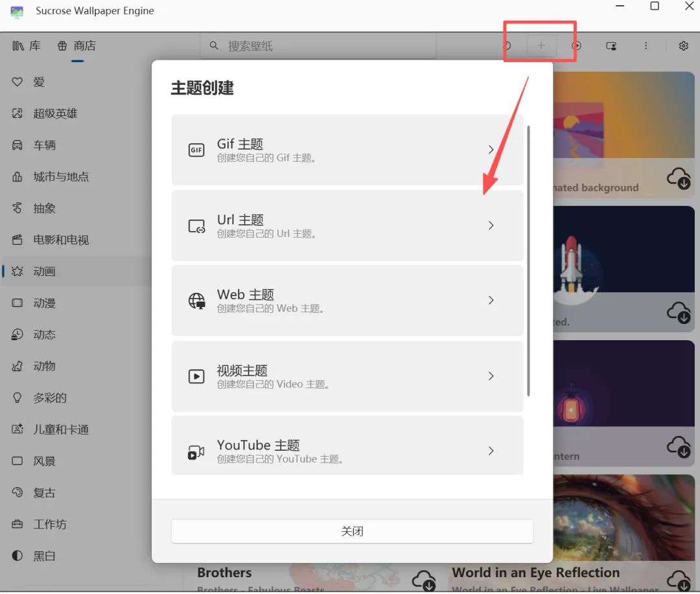This screenshot has width=700, height=594.
Task: Select the 城市与地点 category
Action: pyautogui.click(x=76, y=177)
